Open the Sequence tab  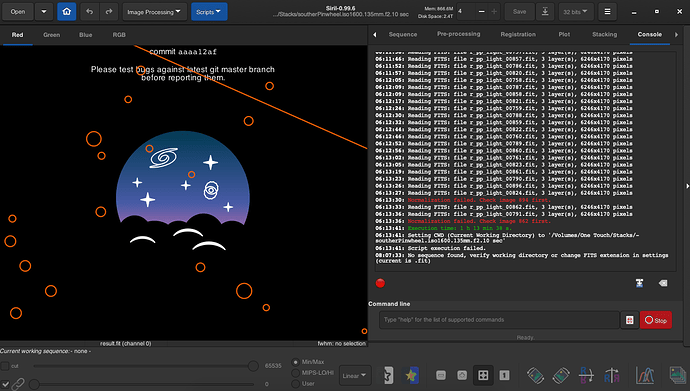pos(403,34)
